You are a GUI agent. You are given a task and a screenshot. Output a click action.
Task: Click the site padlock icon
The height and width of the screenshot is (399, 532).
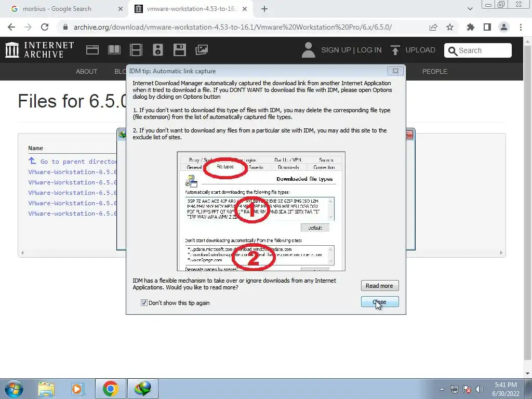coord(65,27)
